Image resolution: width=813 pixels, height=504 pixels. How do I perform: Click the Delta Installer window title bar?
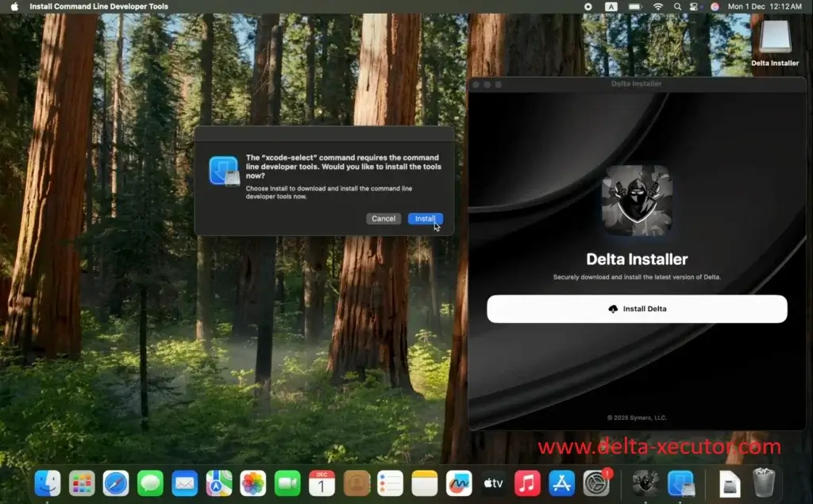click(637, 84)
